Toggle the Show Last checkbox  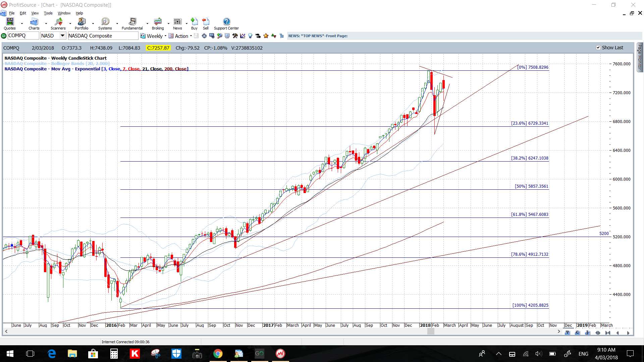click(598, 48)
